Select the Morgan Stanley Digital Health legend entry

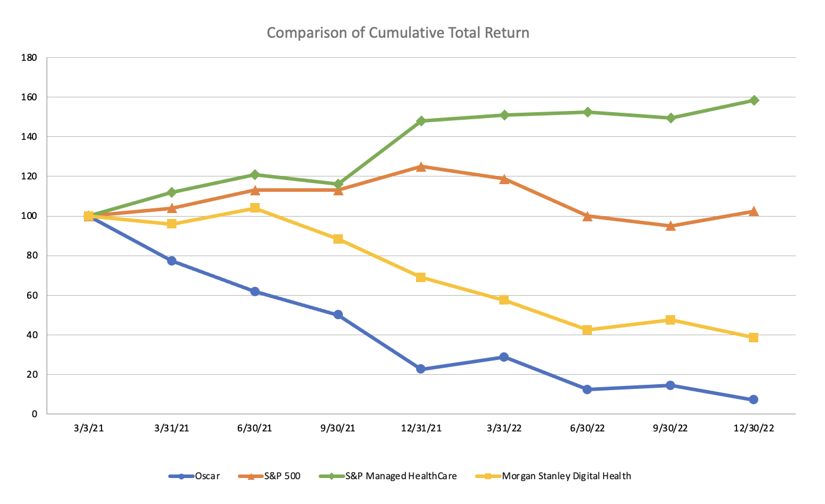click(x=566, y=476)
